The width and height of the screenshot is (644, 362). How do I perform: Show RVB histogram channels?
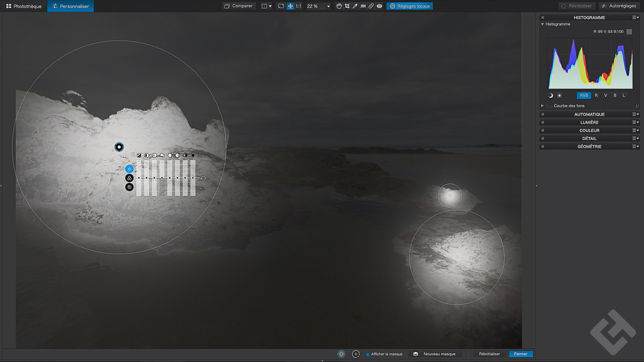pyautogui.click(x=584, y=96)
